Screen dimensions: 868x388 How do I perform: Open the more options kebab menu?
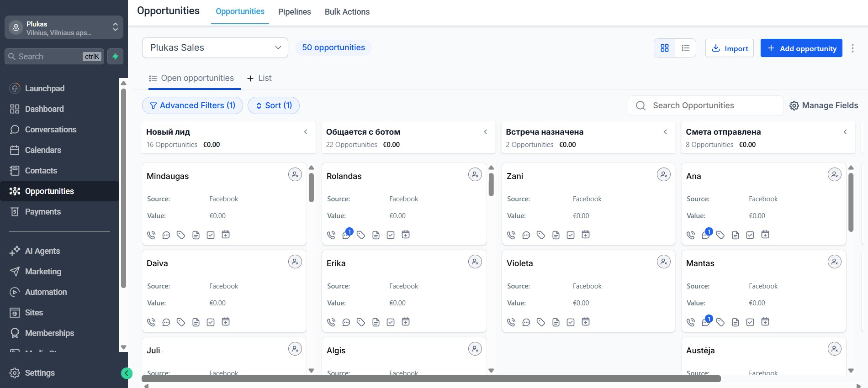pos(852,48)
